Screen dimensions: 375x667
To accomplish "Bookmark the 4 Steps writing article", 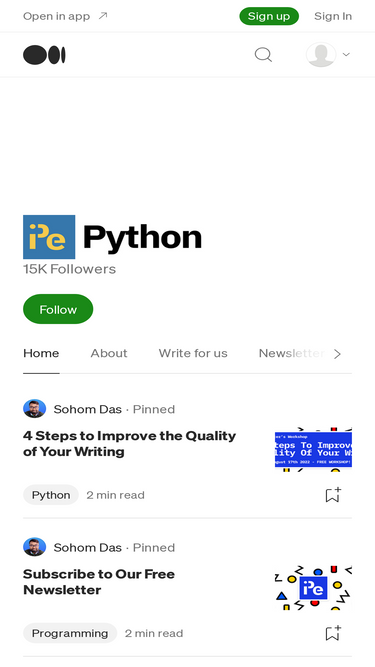I will pos(333,495).
